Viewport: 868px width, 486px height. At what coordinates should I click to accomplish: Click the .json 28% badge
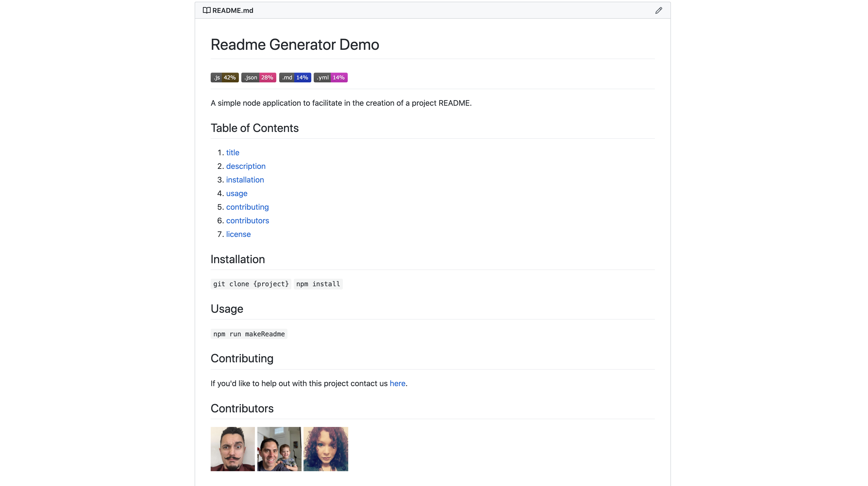tap(259, 78)
